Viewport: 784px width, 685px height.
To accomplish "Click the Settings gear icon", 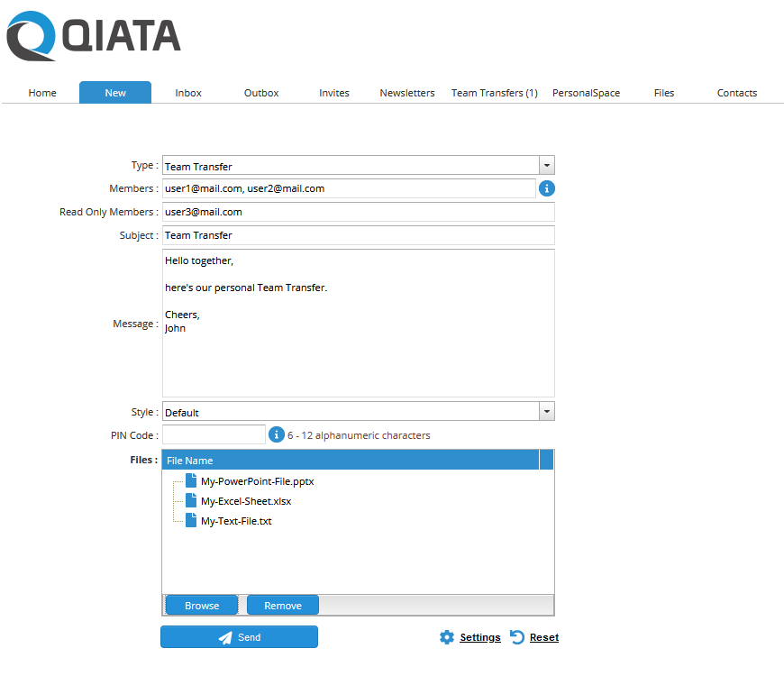I will tap(447, 637).
